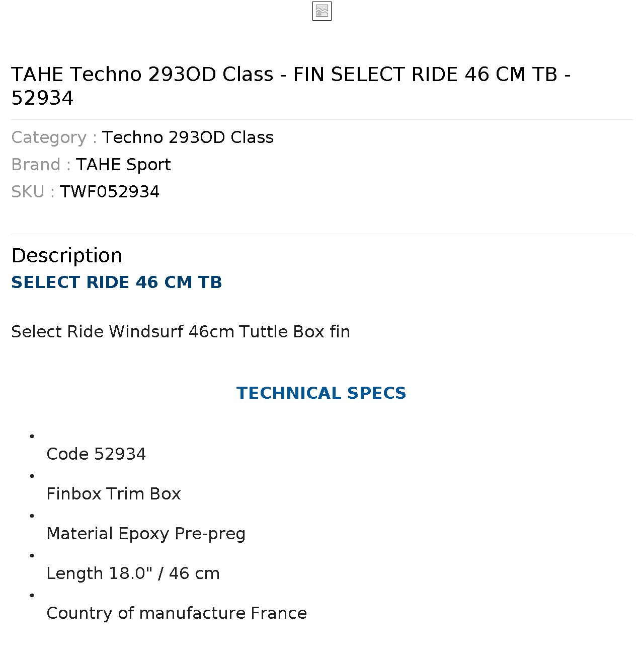Click the Finbox Trim Box spec item
644x649 pixels.
point(114,494)
